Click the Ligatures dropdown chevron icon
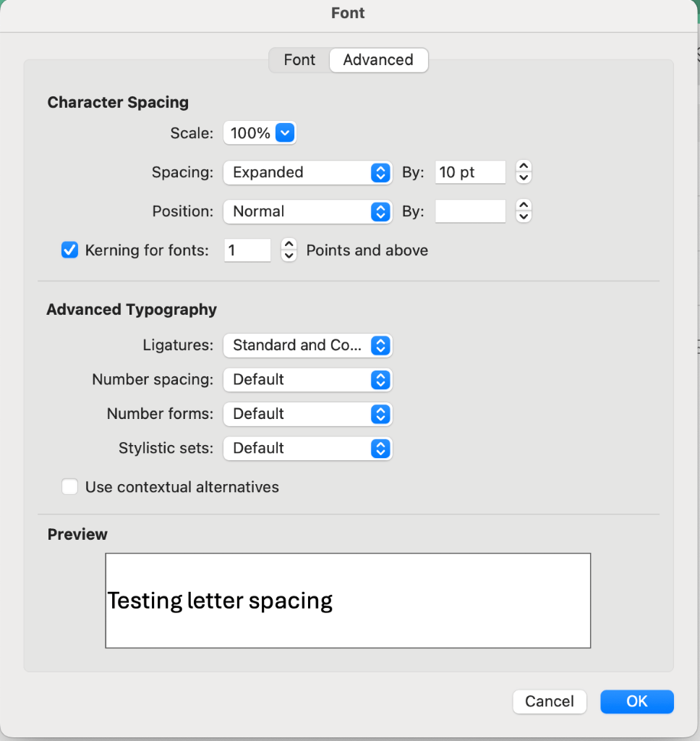Image resolution: width=700 pixels, height=741 pixels. point(380,345)
